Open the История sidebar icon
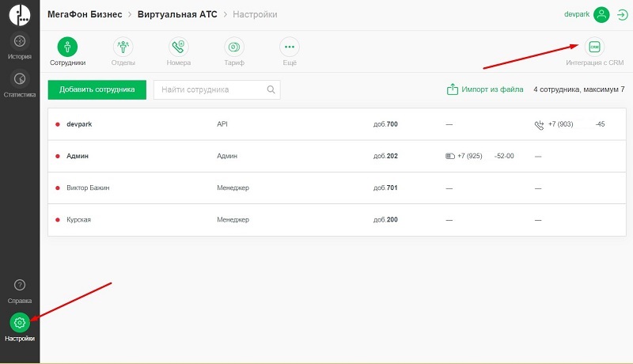The height and width of the screenshot is (364, 633). [x=19, y=41]
